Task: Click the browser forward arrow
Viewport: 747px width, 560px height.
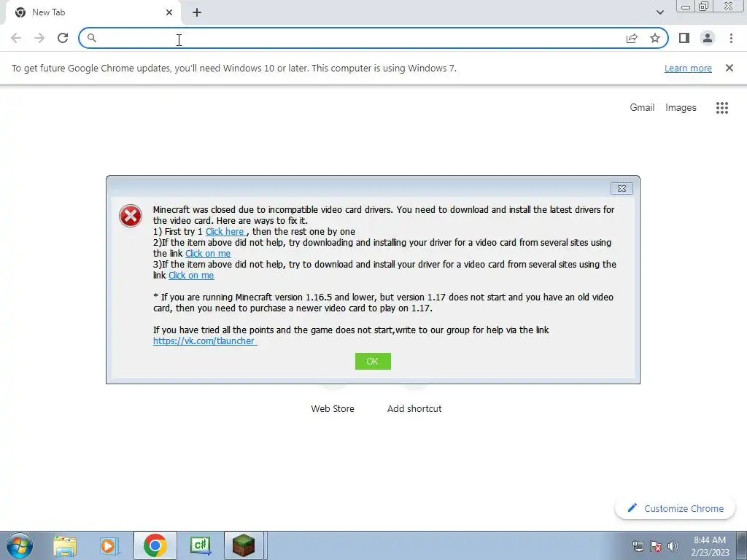Action: (39, 38)
